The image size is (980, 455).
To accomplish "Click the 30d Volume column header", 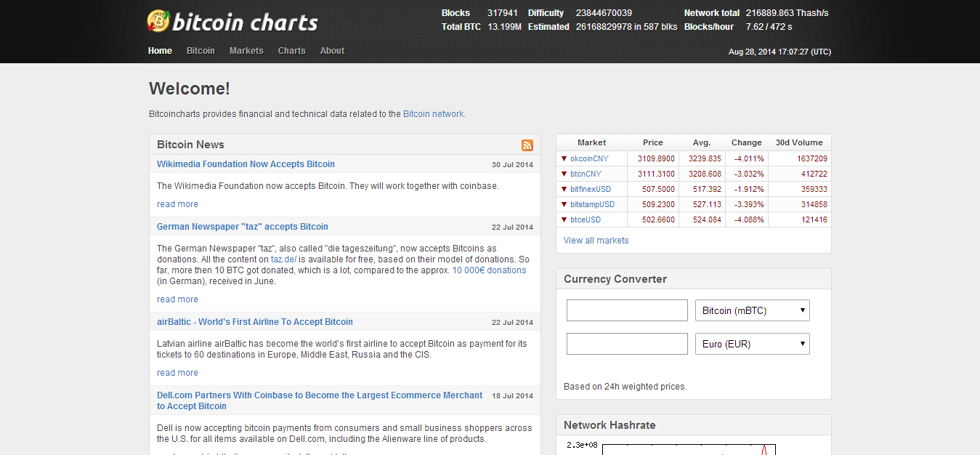I will pyautogui.click(x=799, y=142).
